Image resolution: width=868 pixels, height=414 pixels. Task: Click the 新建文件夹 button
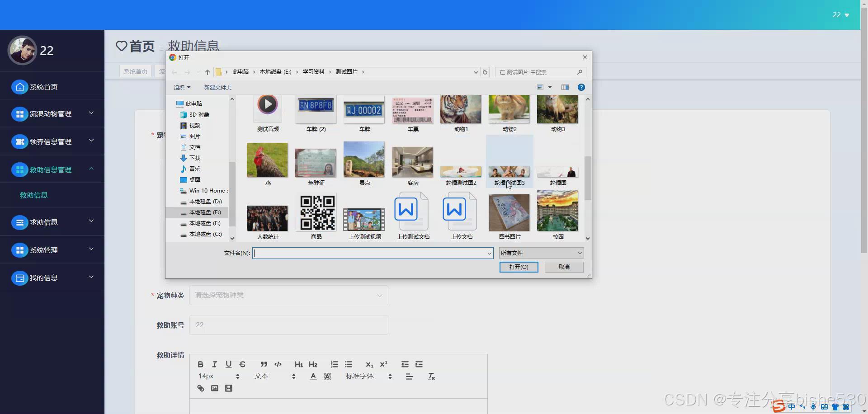pyautogui.click(x=217, y=87)
